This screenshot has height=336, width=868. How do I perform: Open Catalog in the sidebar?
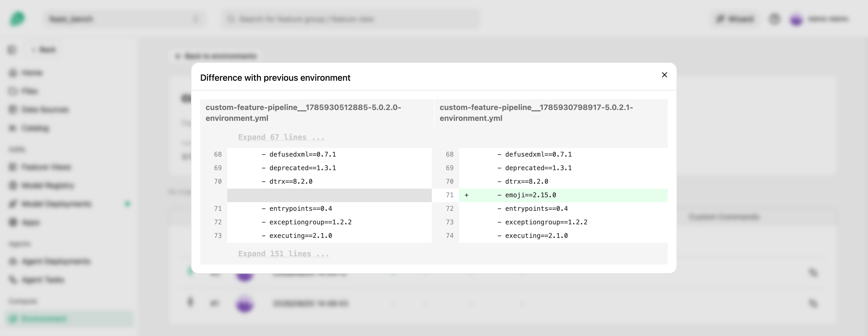tap(35, 128)
